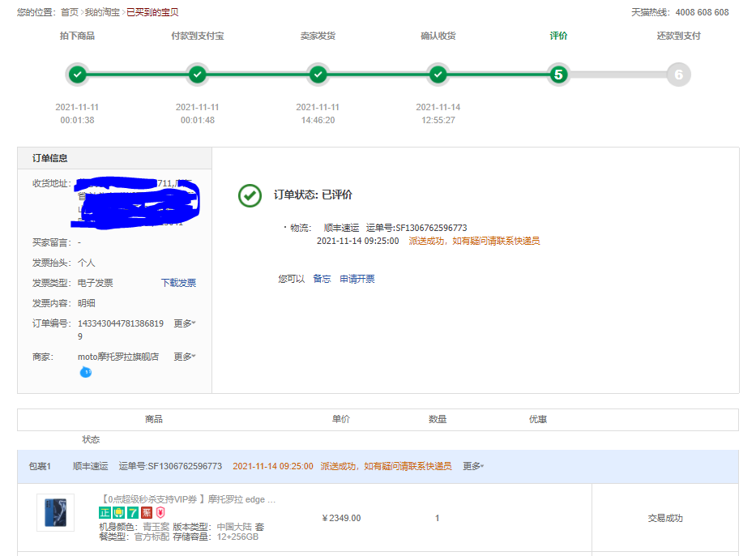Viewport: 756px width, 556px height.
Task: Click the 存储容量 12+256GB spec text
Action: tap(216, 537)
